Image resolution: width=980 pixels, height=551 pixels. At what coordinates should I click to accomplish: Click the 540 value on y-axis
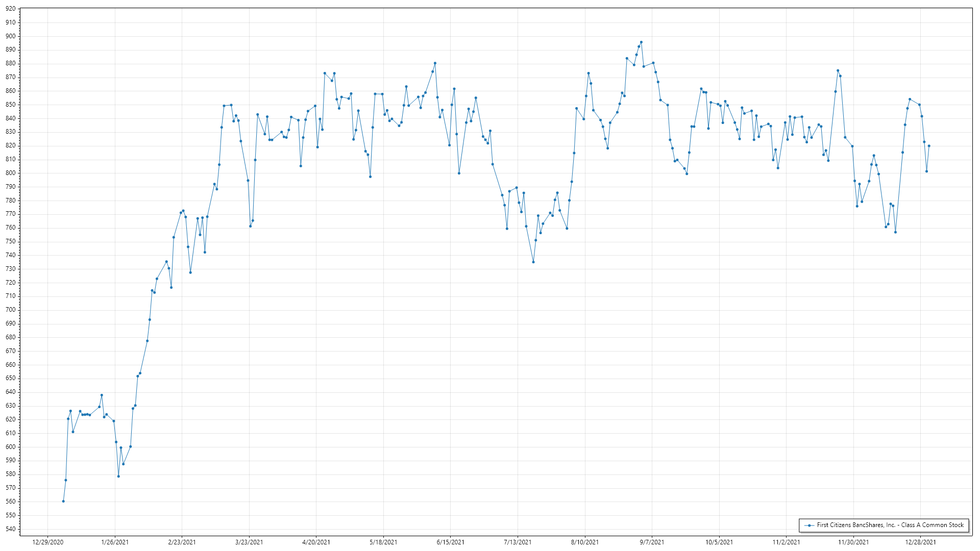pos(11,529)
